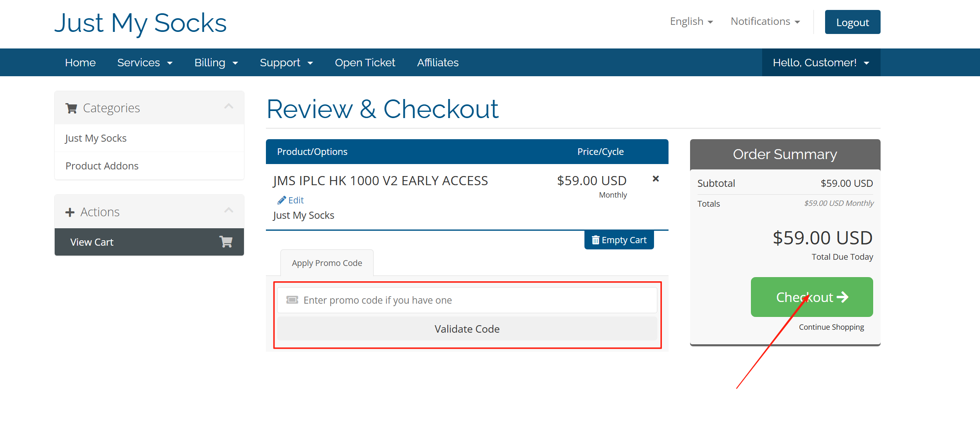Click the Logout button
The width and height of the screenshot is (980, 430).
click(852, 22)
